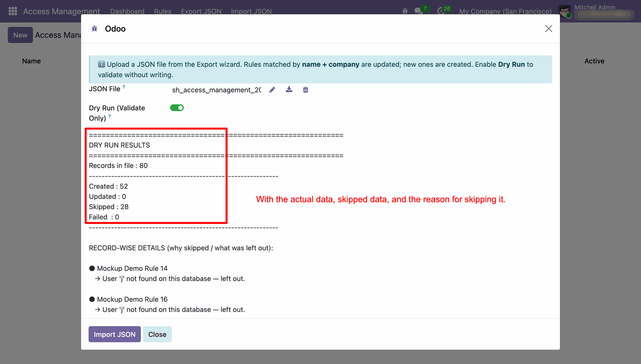
Task: Open the Export JSON menu
Action: pos(201,11)
